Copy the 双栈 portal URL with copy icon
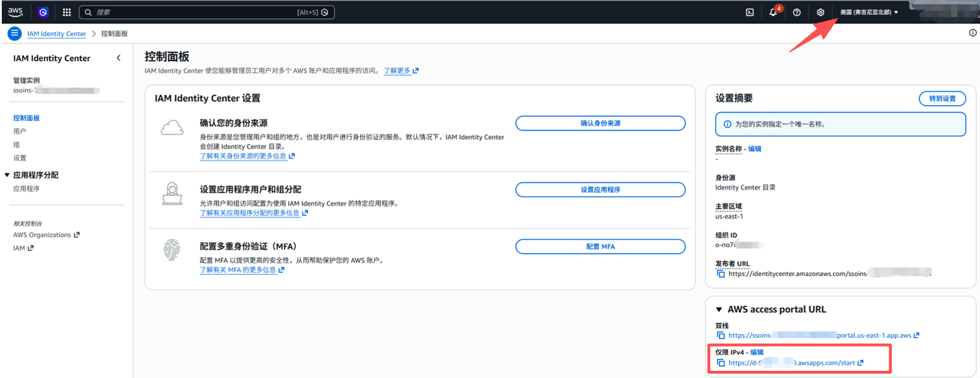This screenshot has width=980, height=378. [x=721, y=335]
